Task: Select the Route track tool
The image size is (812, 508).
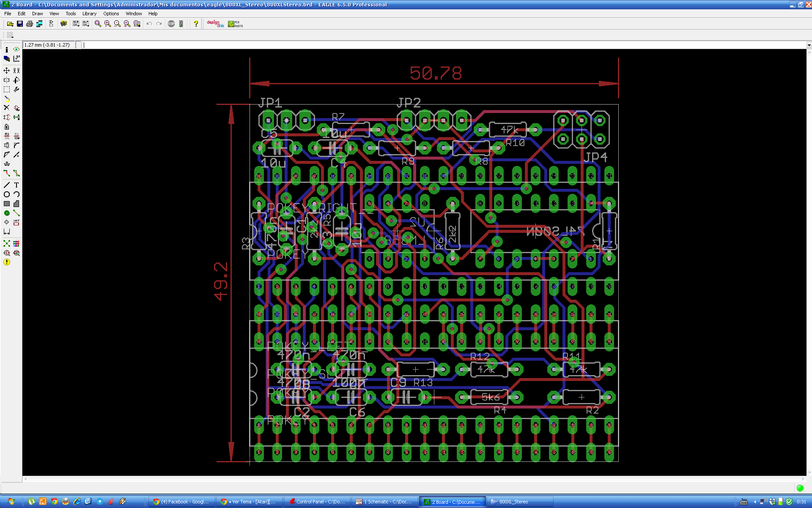Action: click(7, 173)
